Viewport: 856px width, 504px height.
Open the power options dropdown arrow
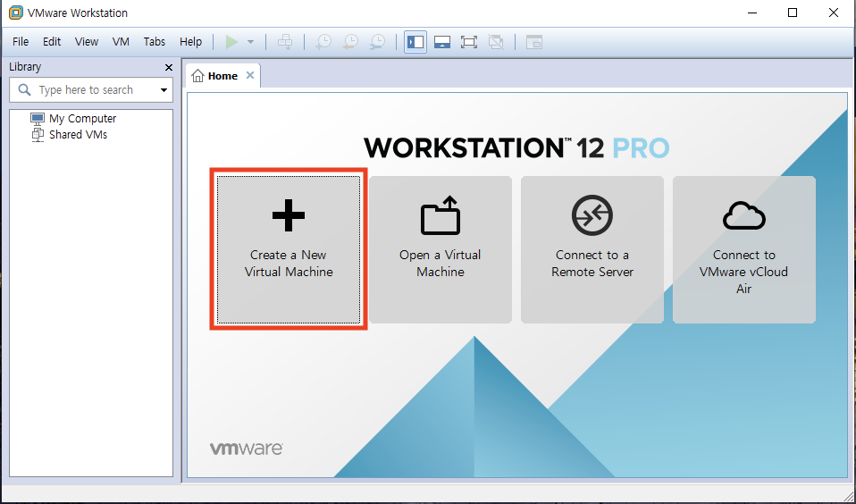[x=250, y=42]
